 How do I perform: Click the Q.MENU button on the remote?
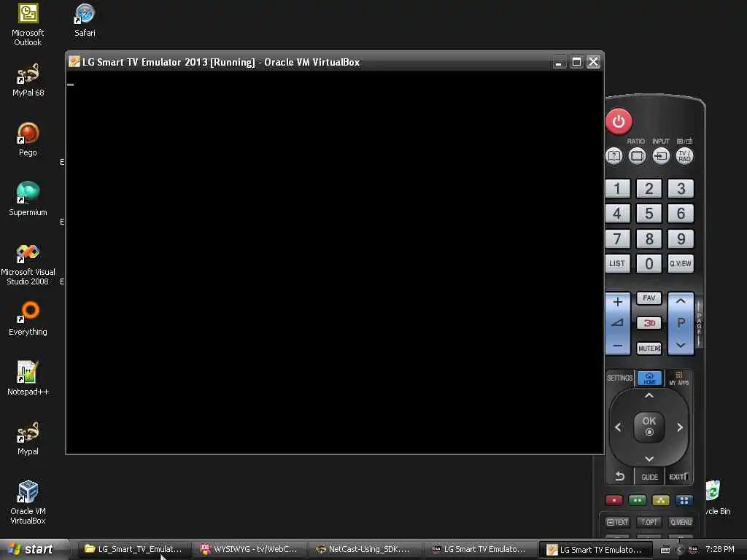681,522
